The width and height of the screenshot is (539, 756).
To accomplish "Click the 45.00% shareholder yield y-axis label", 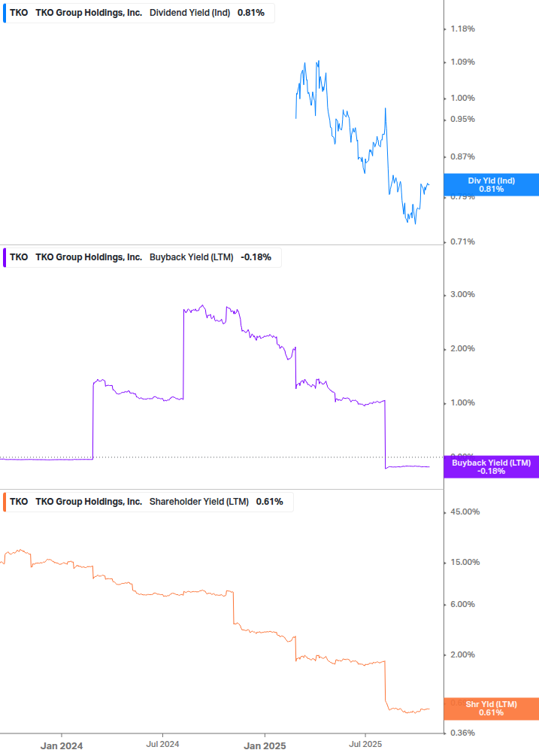I will pos(464,512).
